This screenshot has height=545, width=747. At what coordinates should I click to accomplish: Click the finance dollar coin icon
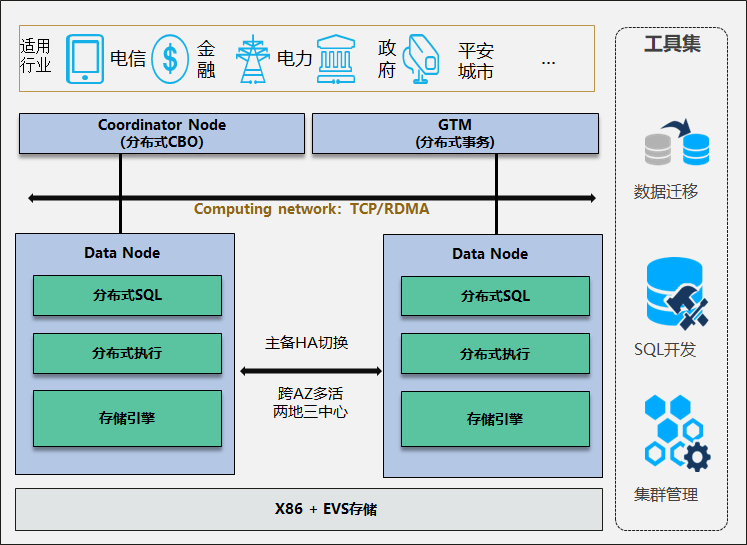coord(170,59)
